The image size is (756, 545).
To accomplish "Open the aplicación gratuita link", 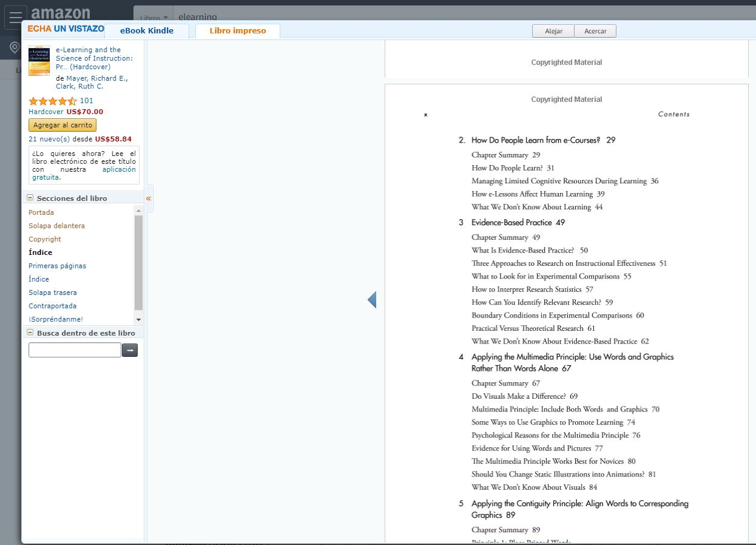I will (x=84, y=174).
